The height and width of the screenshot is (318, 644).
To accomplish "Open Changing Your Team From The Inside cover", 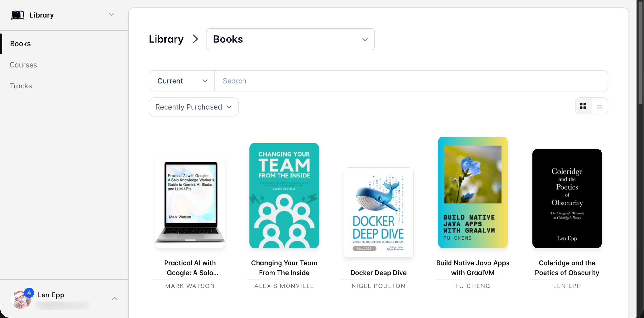I will coord(284,195).
